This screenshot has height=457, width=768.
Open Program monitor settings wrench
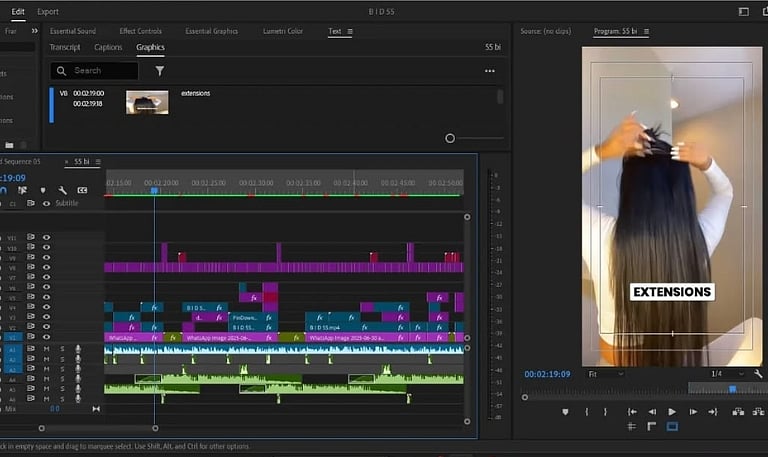[x=758, y=374]
